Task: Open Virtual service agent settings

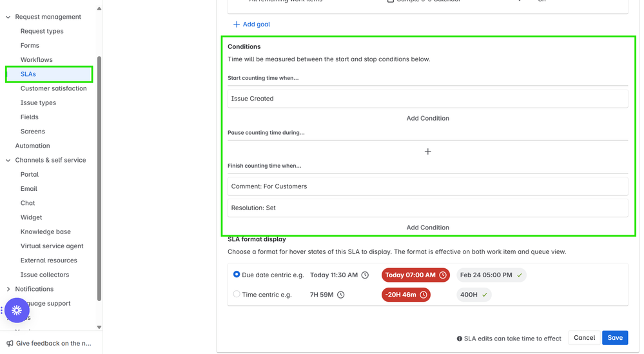Action: (52, 246)
